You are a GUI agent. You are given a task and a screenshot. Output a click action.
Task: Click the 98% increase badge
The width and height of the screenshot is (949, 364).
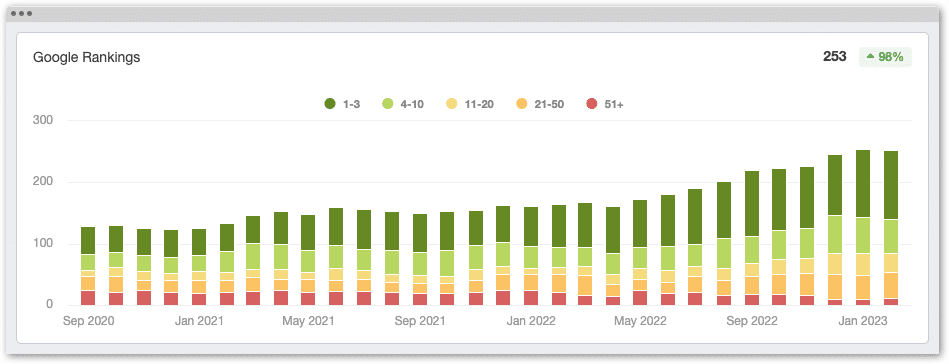click(885, 58)
